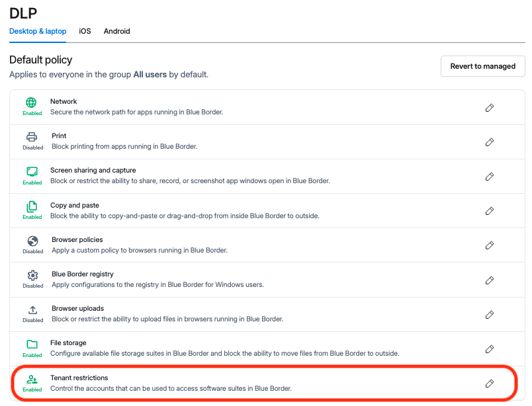Viewport: 532px width, 406px height.
Task: Edit the Network policy with pencil icon
Action: pyautogui.click(x=489, y=108)
